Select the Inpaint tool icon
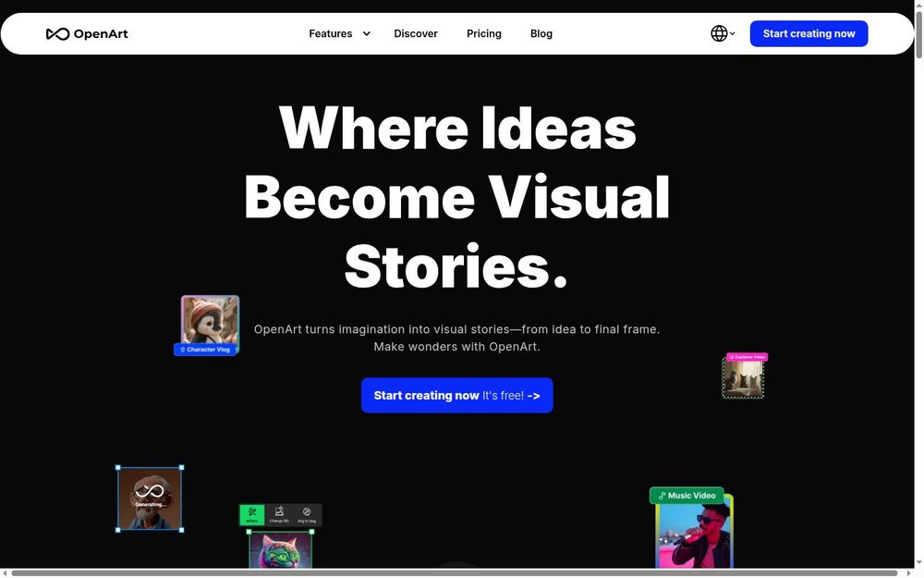The image size is (924, 578). tap(251, 514)
